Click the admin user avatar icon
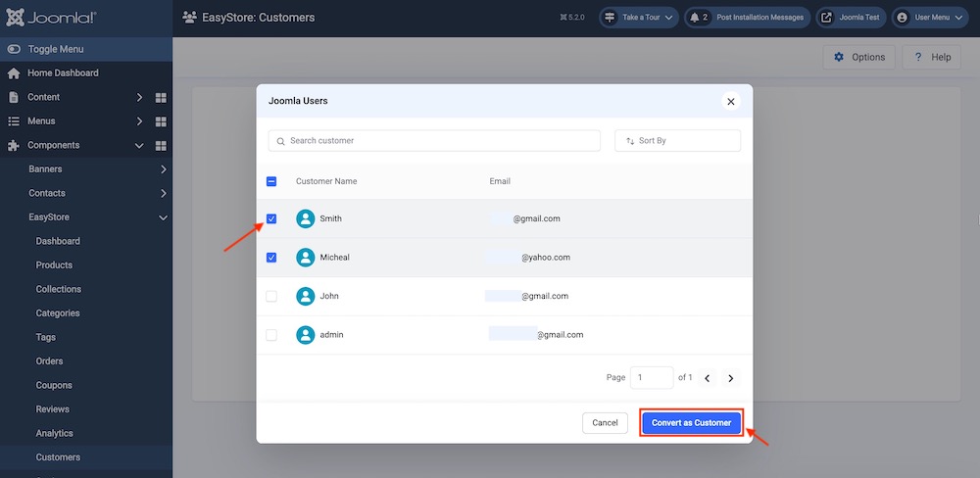The image size is (980, 478). click(x=306, y=335)
